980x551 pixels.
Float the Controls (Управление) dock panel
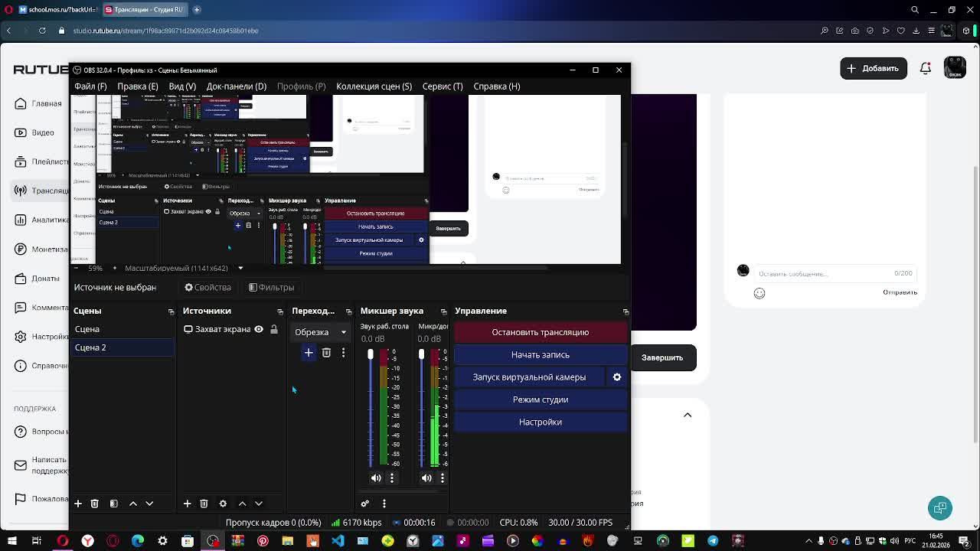click(626, 311)
